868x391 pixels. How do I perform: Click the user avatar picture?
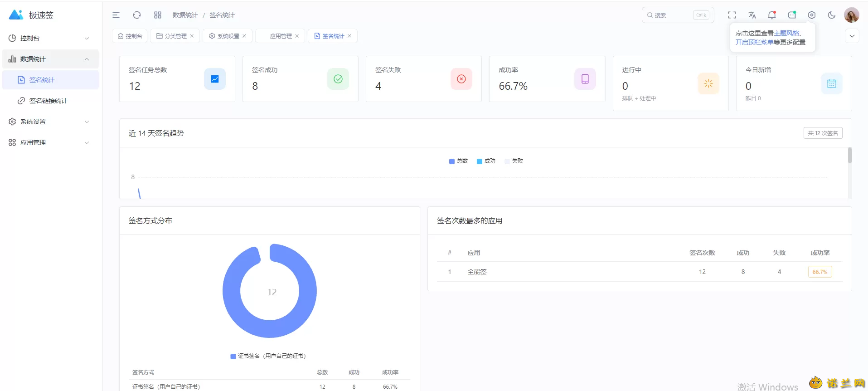(851, 15)
